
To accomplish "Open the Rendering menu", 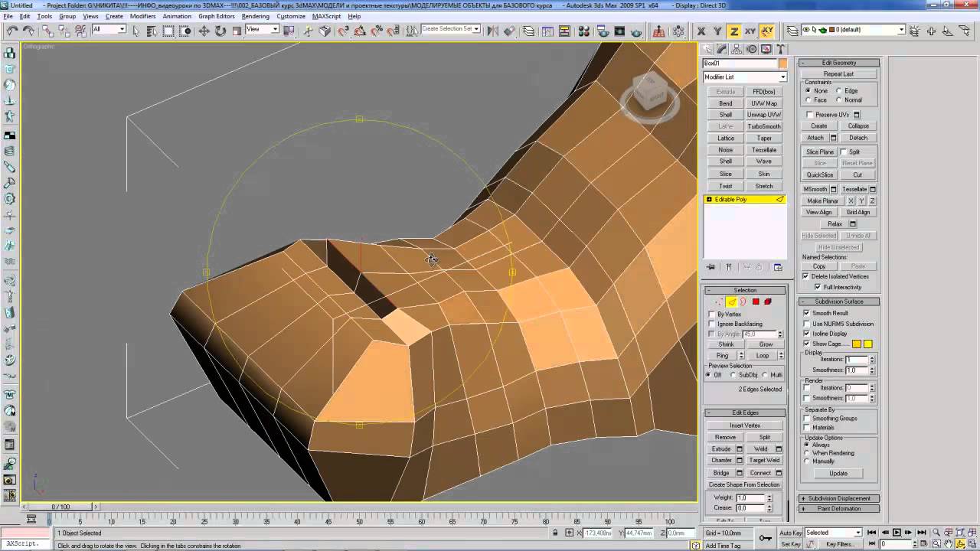I will (256, 16).
